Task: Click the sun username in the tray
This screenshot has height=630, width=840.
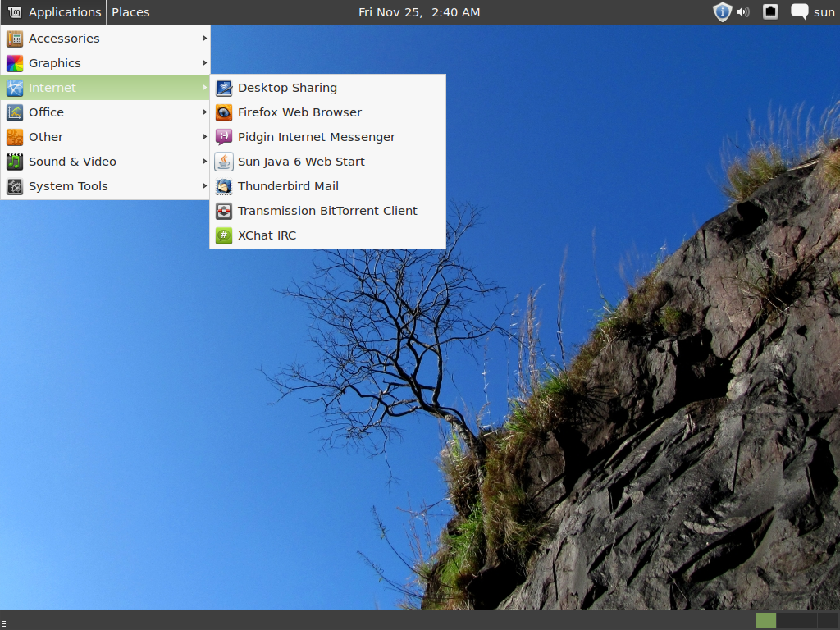Action: (824, 11)
